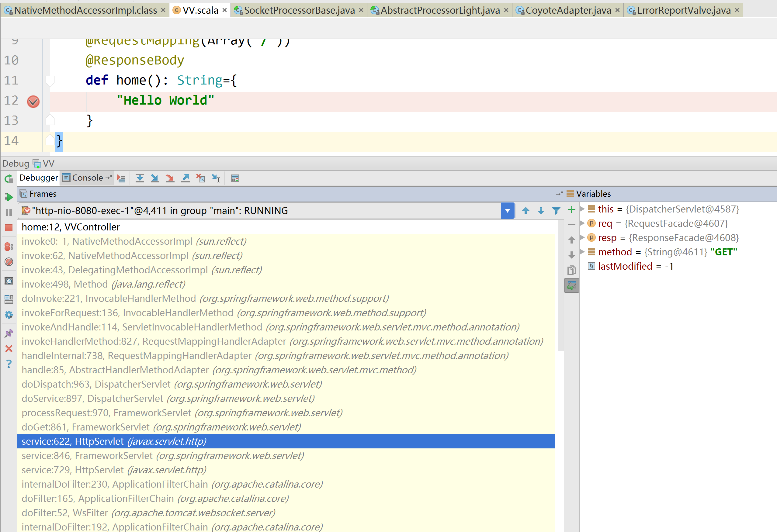Click Step Out debugger icon
The width and height of the screenshot is (777, 532).
(186, 178)
